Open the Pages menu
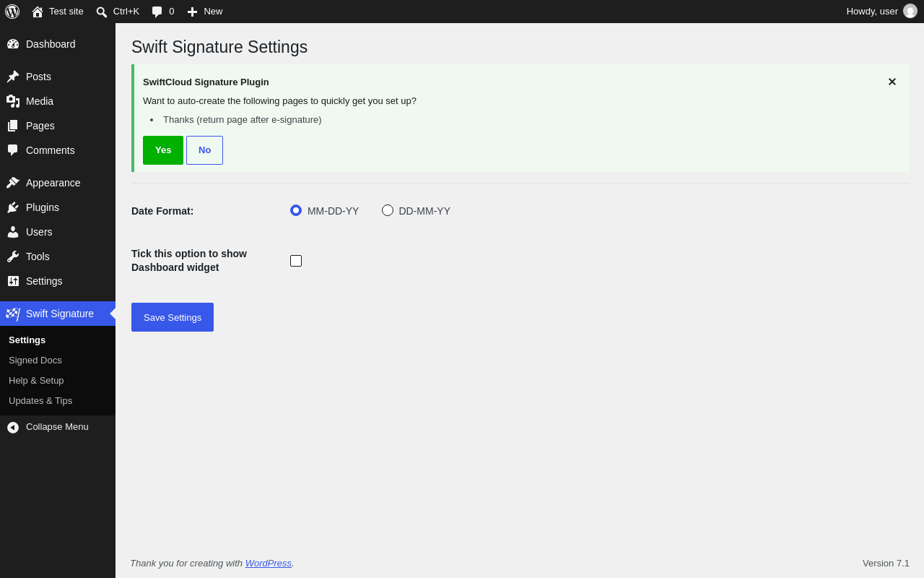The width and height of the screenshot is (924, 578). [58, 126]
